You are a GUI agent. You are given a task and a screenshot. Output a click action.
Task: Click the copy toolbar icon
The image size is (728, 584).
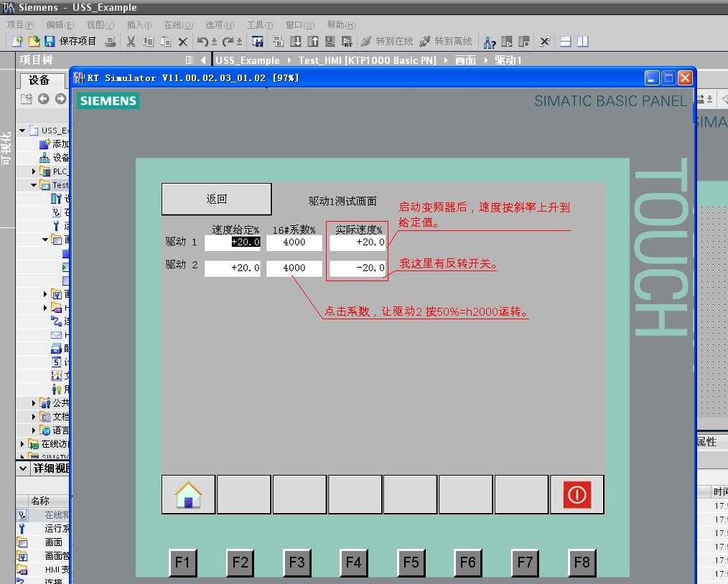coord(148,42)
